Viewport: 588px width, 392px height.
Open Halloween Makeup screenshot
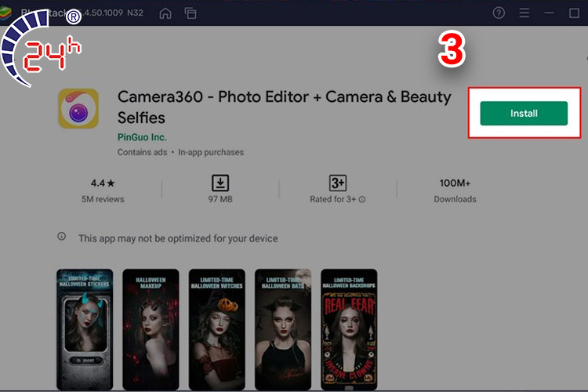pos(151,330)
